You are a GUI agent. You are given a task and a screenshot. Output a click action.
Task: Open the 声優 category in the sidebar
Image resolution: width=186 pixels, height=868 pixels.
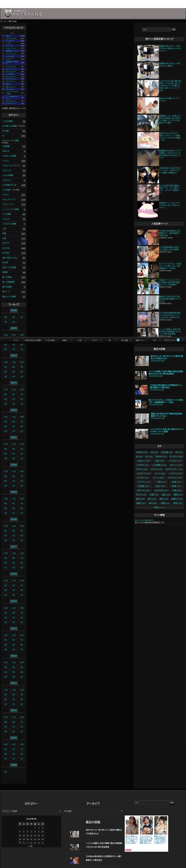point(4,233)
